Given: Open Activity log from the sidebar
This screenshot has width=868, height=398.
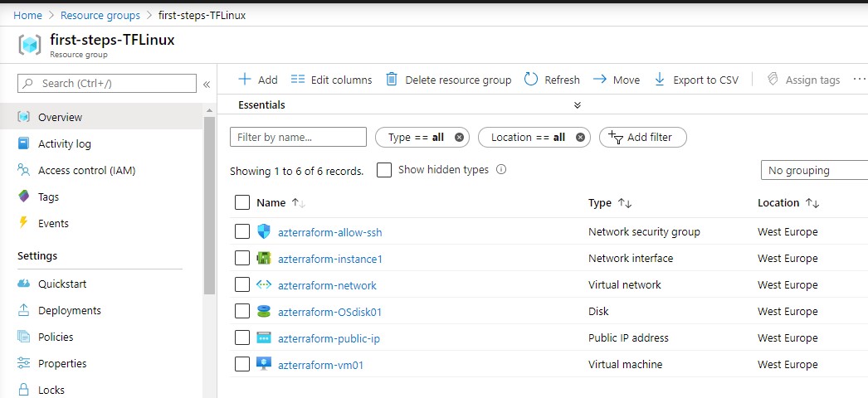Looking at the screenshot, I should coord(65,144).
